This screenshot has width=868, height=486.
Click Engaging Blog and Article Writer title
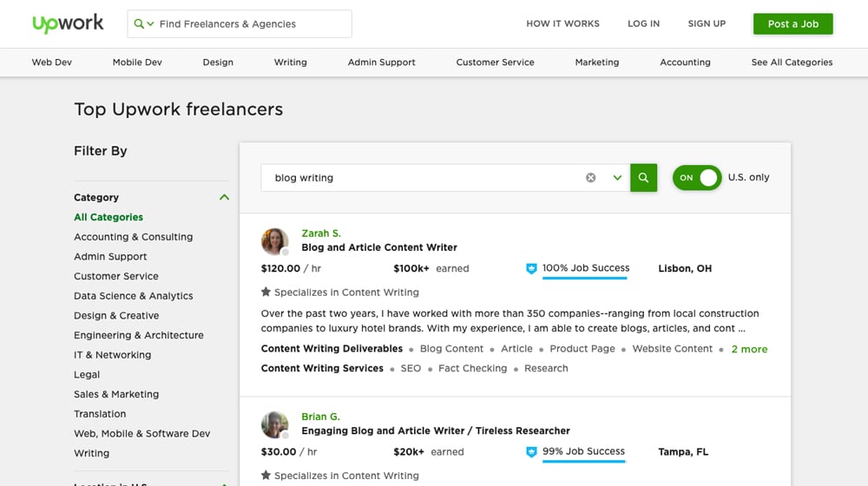pyautogui.click(x=436, y=430)
